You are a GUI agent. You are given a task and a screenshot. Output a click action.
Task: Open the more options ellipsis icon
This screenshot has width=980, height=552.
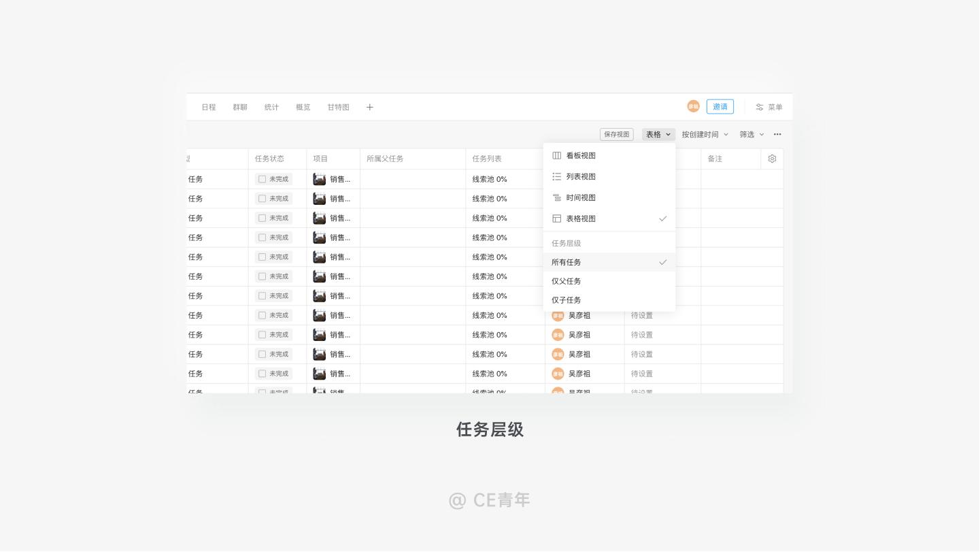pyautogui.click(x=777, y=134)
